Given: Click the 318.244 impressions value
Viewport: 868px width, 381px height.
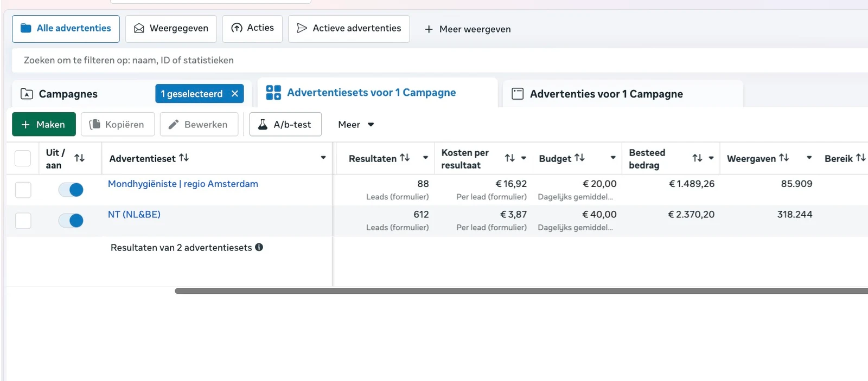Looking at the screenshot, I should click(795, 215).
